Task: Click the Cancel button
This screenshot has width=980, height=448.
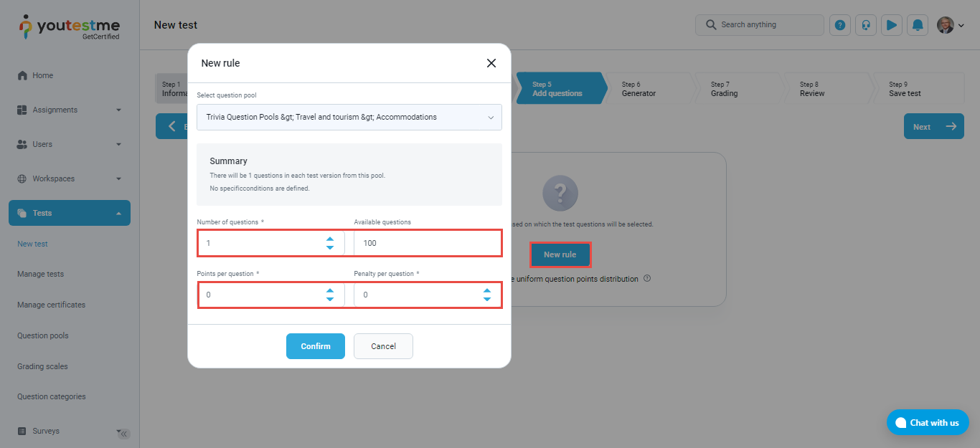Action: (x=383, y=346)
